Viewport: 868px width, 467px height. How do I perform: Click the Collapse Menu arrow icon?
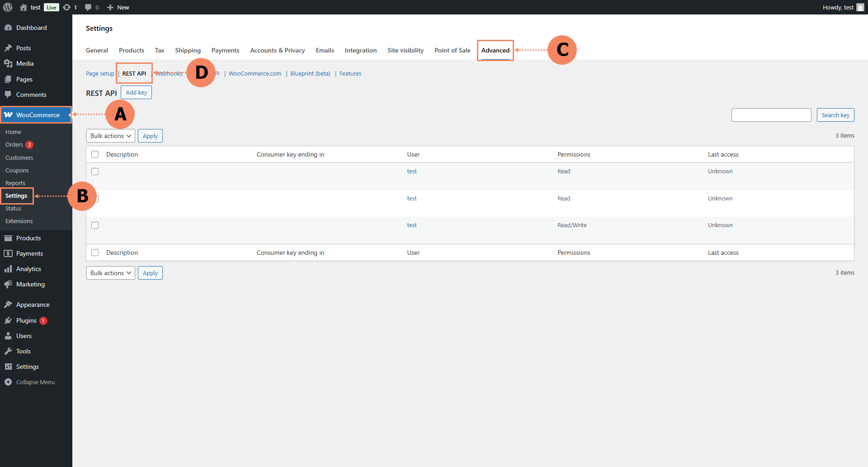(8, 382)
